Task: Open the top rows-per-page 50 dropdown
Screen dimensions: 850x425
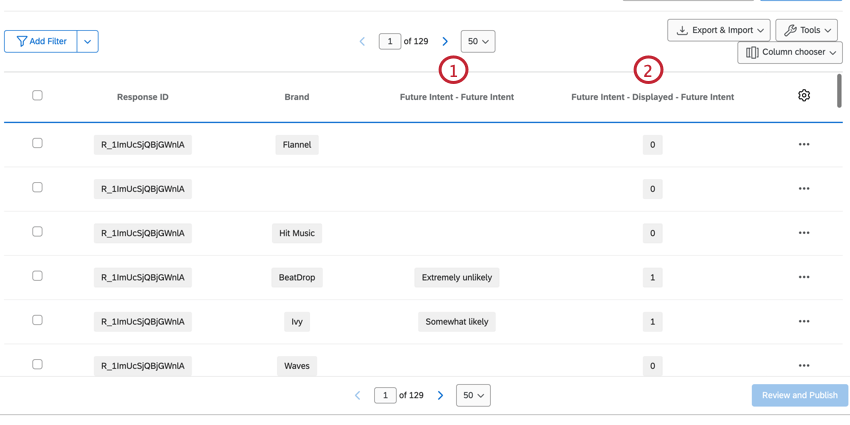Action: (x=477, y=41)
